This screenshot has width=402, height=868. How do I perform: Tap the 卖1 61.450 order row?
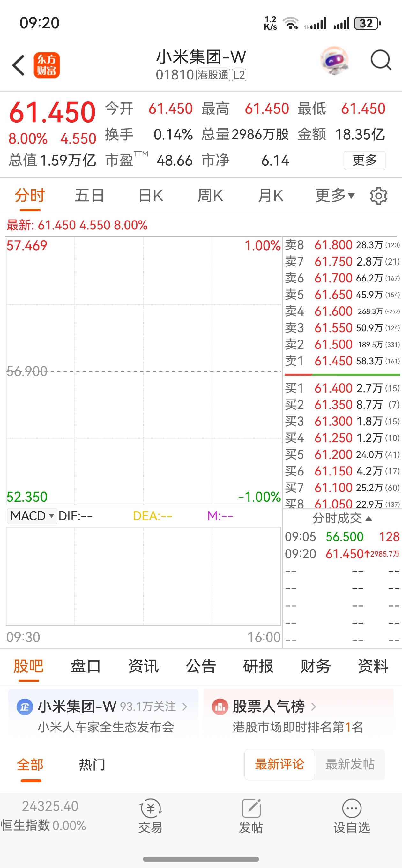click(342, 361)
